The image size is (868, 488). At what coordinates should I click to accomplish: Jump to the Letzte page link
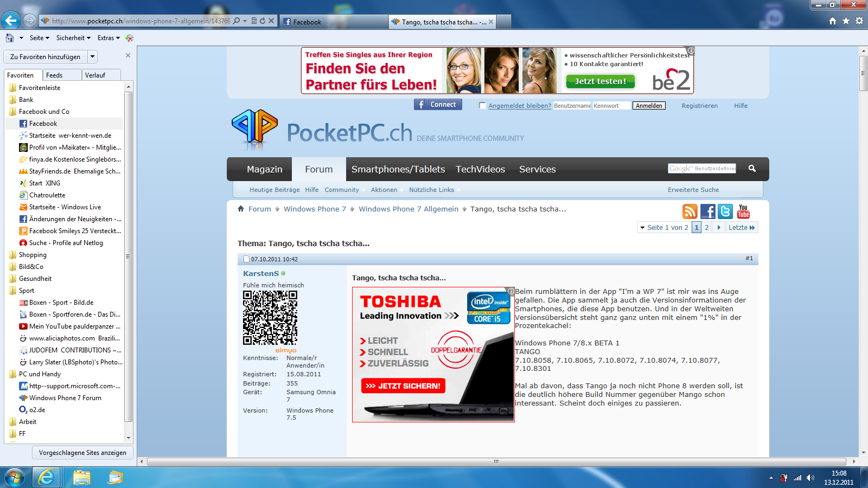742,228
